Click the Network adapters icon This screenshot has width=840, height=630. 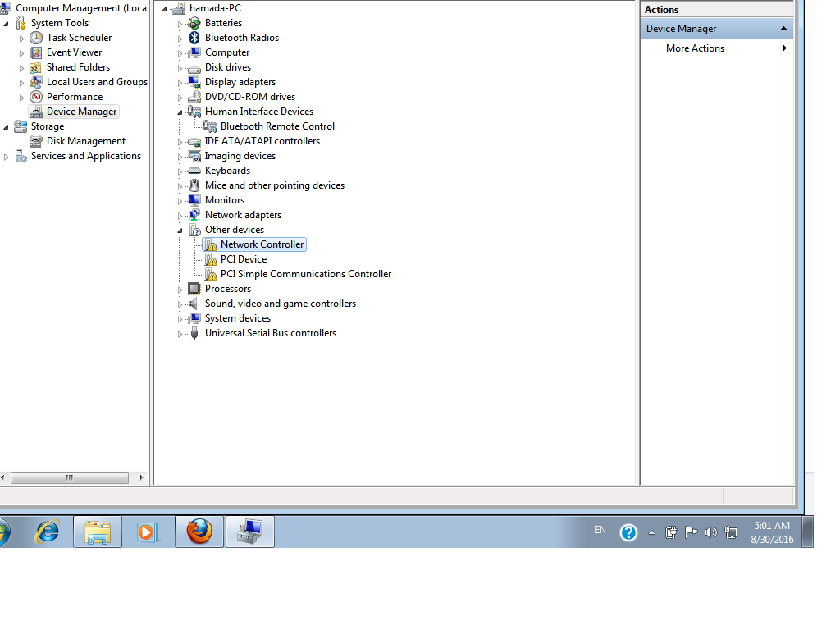pyautogui.click(x=194, y=215)
